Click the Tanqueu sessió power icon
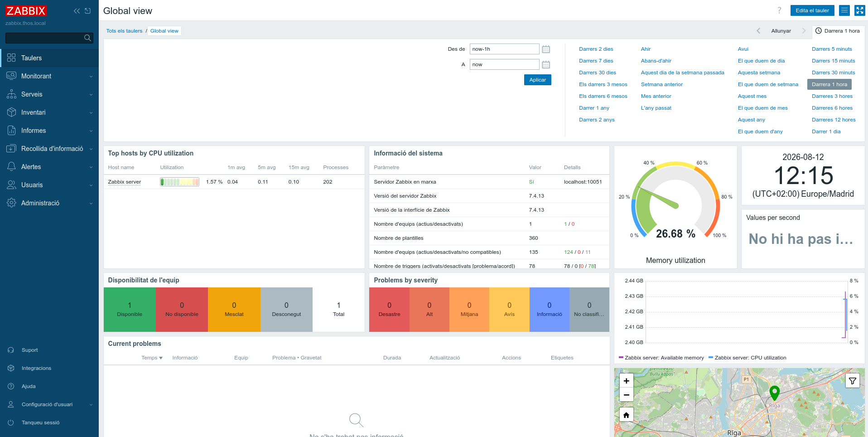The image size is (868, 437). tap(11, 422)
